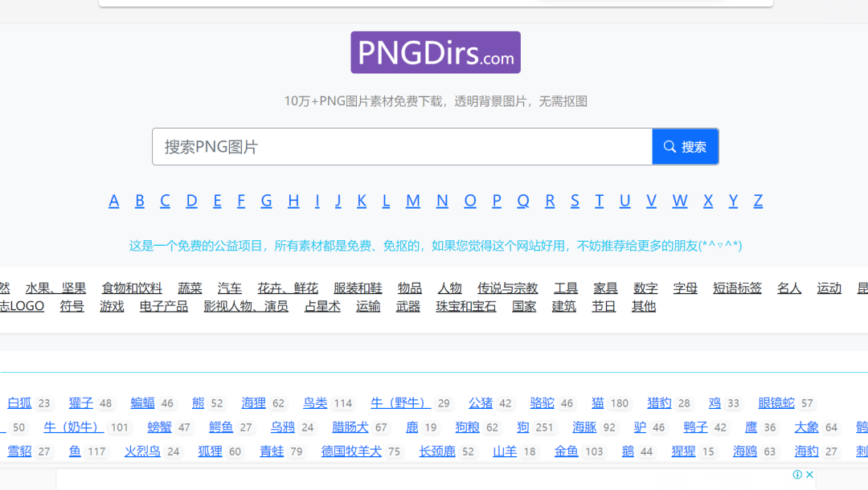Open the 游戏 category
This screenshot has width=868, height=490.
coord(112,306)
